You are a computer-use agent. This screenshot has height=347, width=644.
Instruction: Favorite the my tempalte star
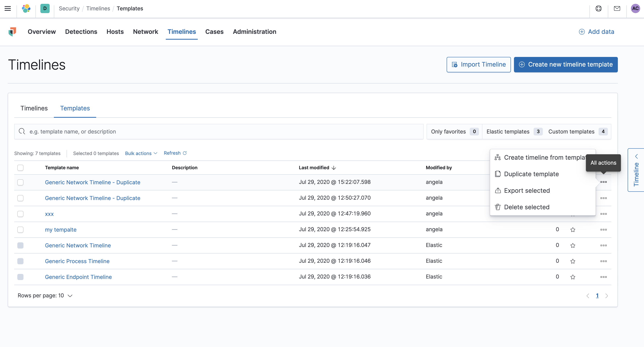(x=573, y=230)
